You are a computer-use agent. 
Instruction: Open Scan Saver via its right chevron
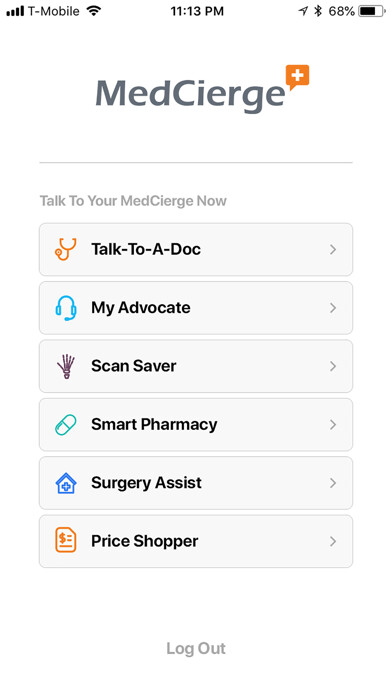tap(333, 366)
